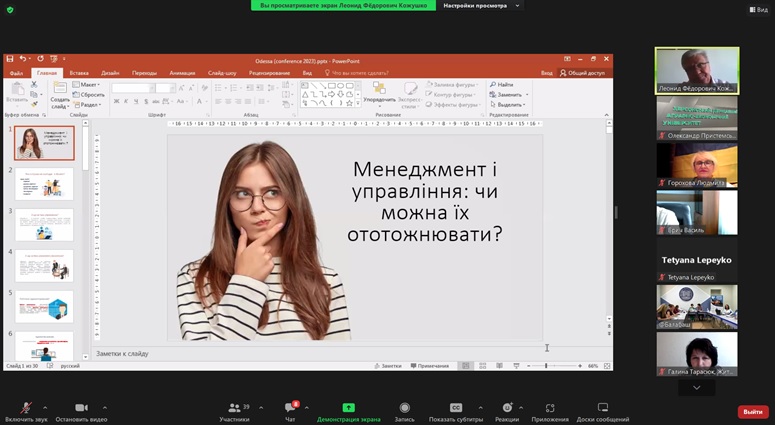Screen dimensions: 775x425
Task: Click Создать слайд new slide button
Action: (60, 95)
